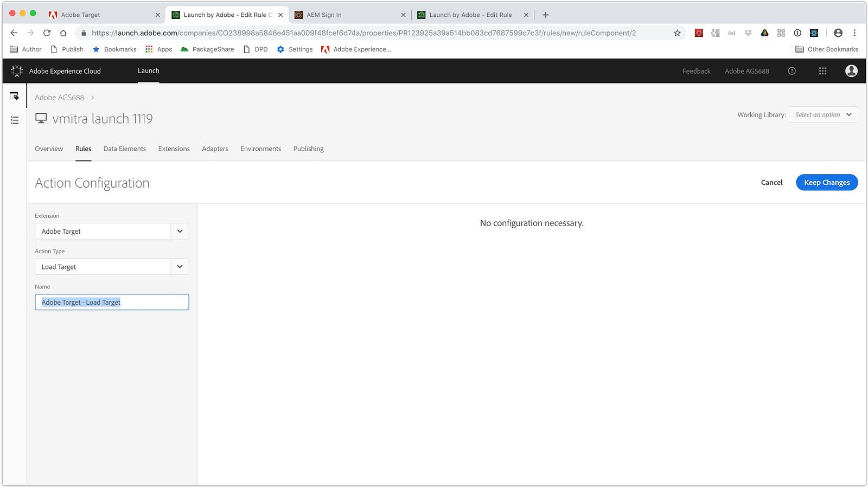Switch to the Extensions tab
868x488 pixels.
[x=174, y=149]
